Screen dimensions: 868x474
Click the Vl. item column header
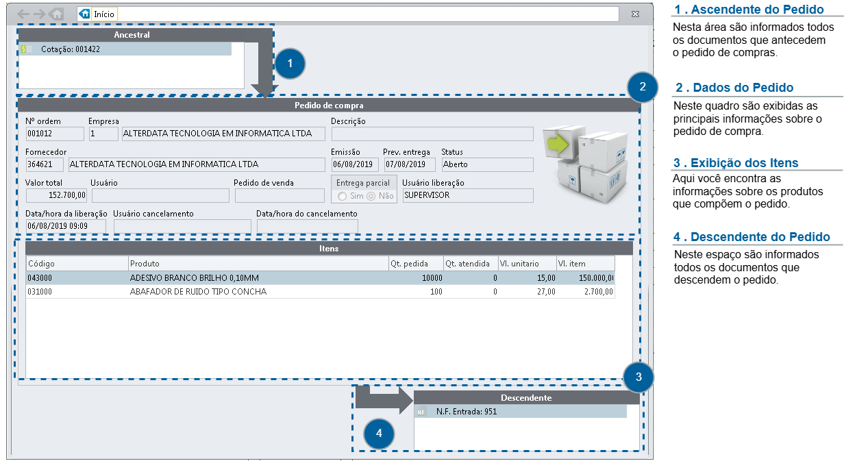pyautogui.click(x=585, y=264)
